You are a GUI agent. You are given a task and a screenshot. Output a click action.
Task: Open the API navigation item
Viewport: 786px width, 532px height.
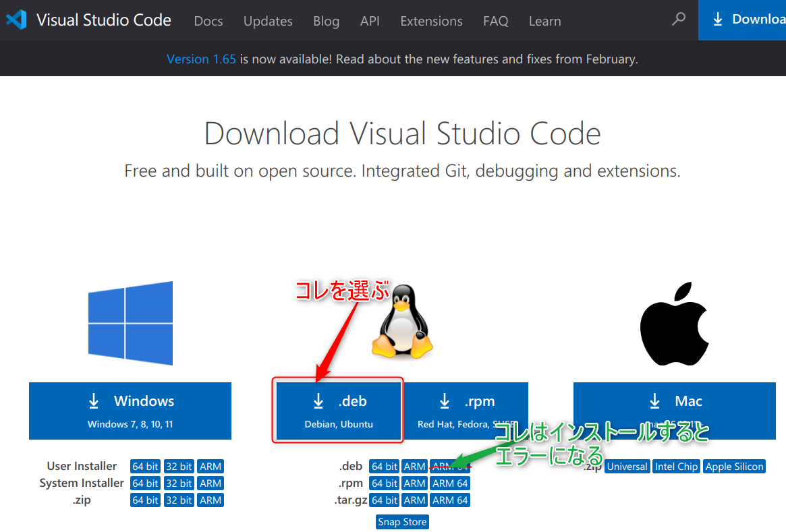tap(370, 21)
